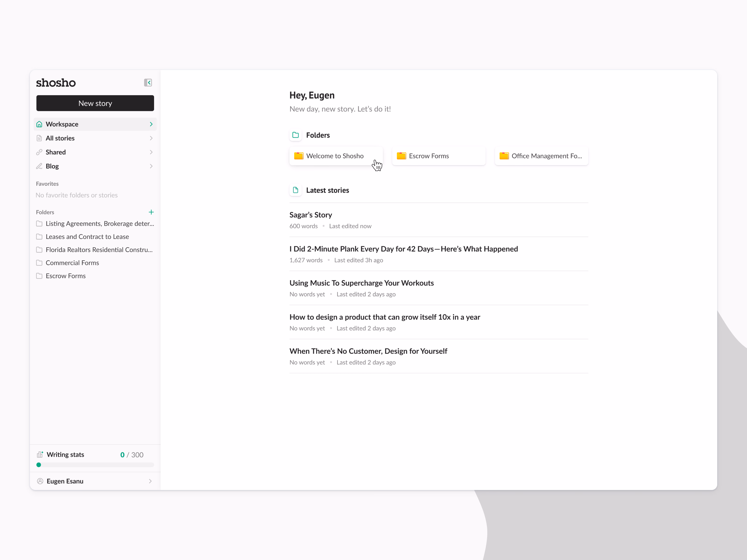Viewport: 747px width, 560px height.
Task: Click the Workspace home icon
Action: [39, 124]
